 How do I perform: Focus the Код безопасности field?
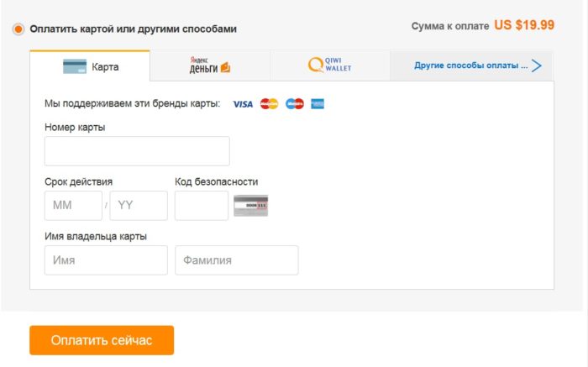pos(202,206)
